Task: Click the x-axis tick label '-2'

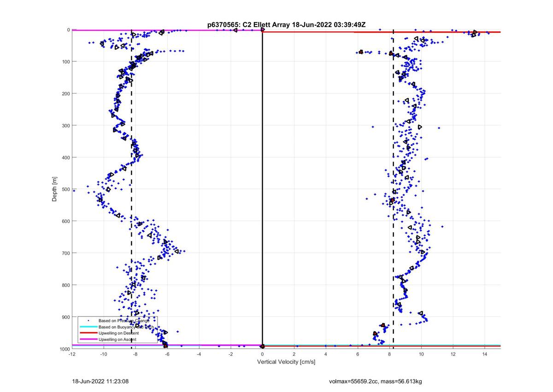Action: coord(231,354)
